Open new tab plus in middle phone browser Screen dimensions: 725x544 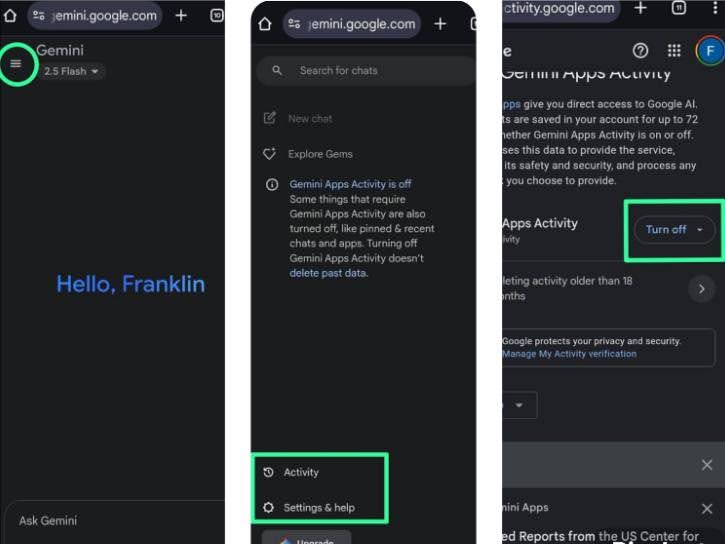(440, 24)
